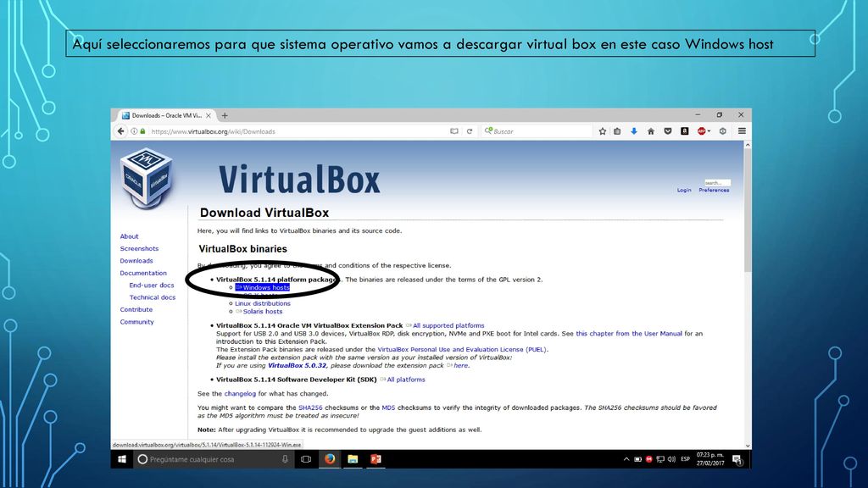The width and height of the screenshot is (868, 488).
Task: Open Downloads in the sidebar
Action: click(136, 261)
